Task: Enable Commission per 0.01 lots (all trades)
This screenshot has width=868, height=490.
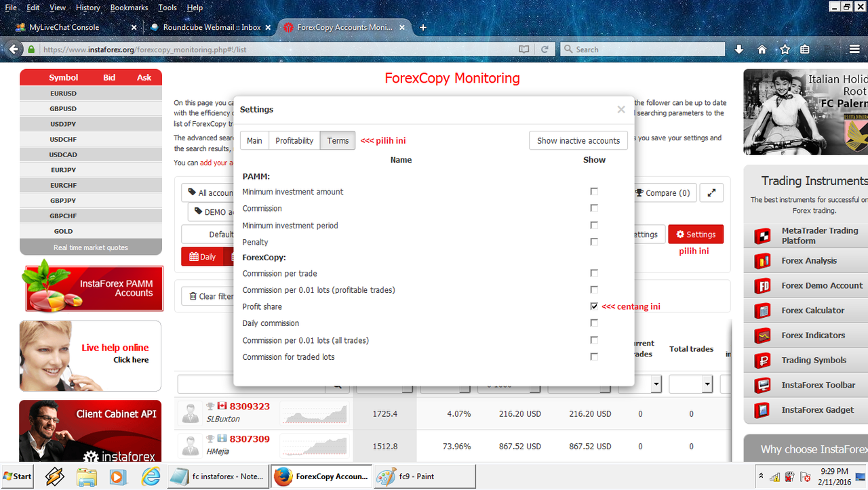Action: point(594,340)
